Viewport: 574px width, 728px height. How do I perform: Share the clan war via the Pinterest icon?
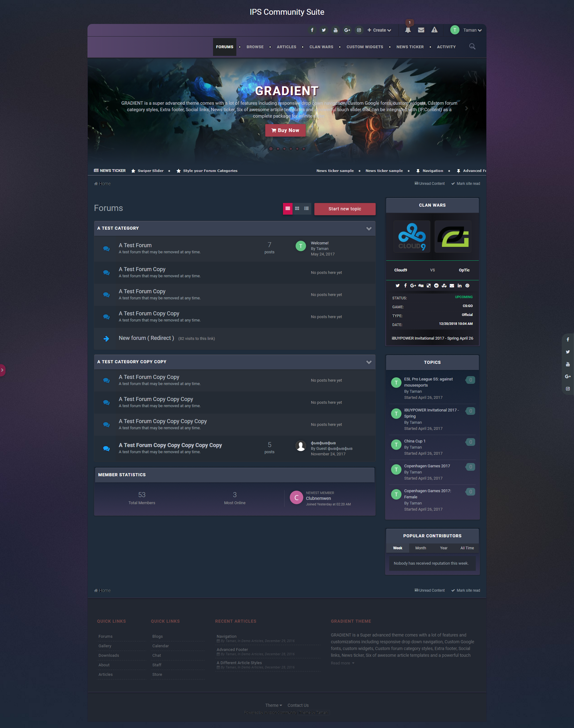467,285
